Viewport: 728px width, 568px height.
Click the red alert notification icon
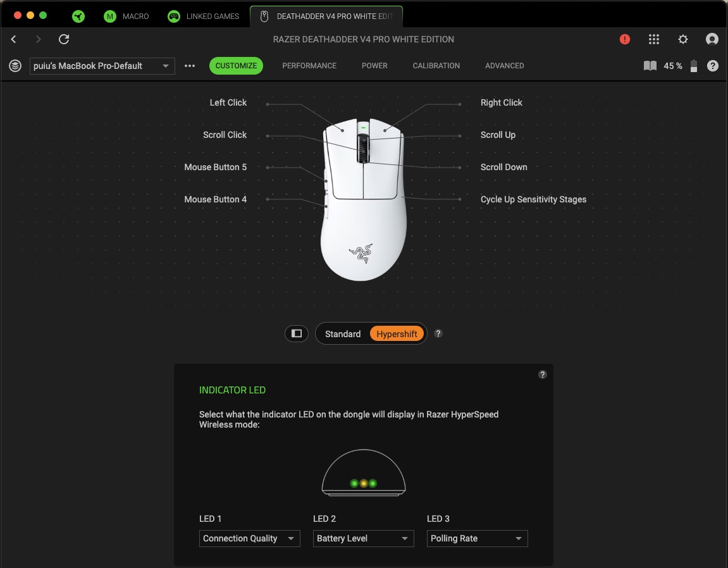[x=625, y=39]
